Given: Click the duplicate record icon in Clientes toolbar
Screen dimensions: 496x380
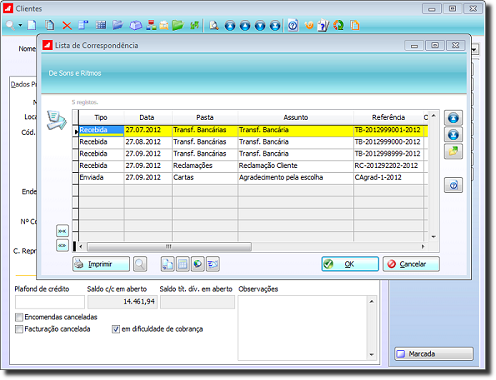Looking at the screenshot, I should (49, 25).
